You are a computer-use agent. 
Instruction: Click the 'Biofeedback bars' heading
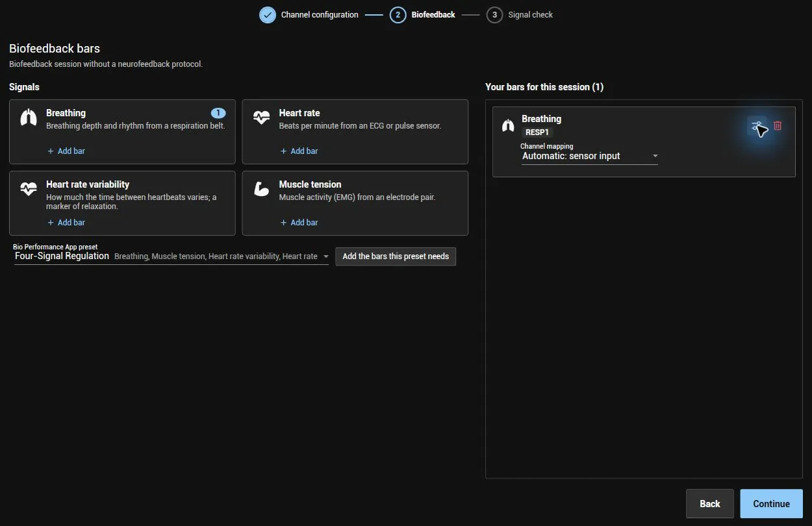pos(55,49)
